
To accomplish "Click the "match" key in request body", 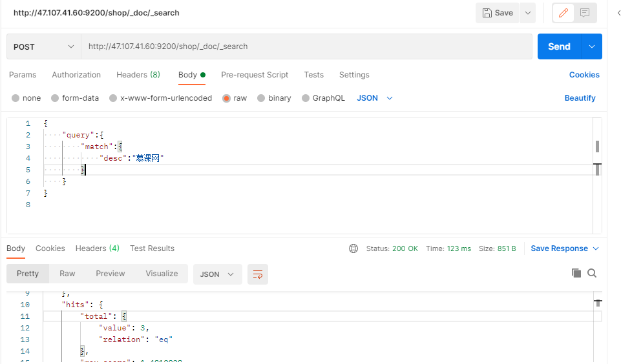I will 97,147.
